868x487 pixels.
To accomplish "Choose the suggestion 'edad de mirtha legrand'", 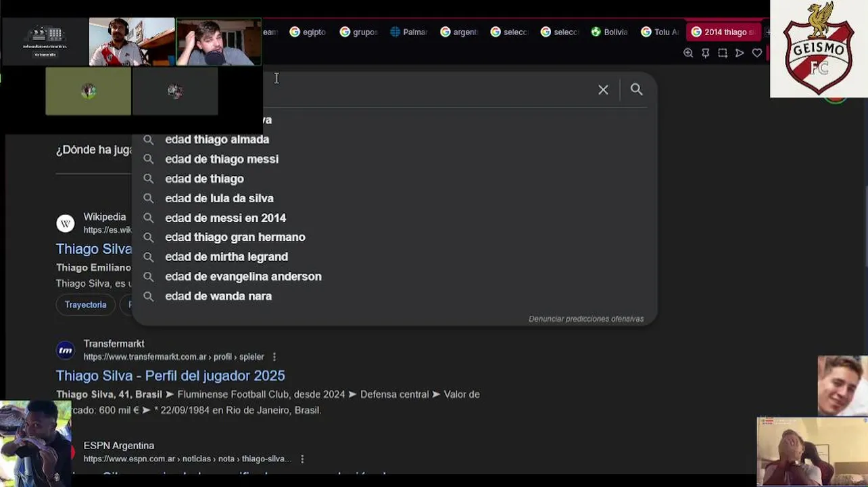I will point(226,256).
